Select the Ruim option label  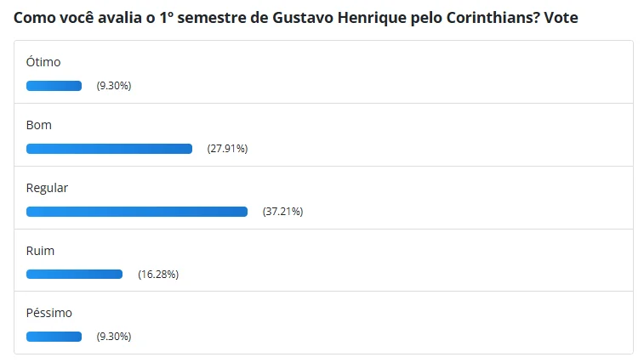[x=40, y=251]
